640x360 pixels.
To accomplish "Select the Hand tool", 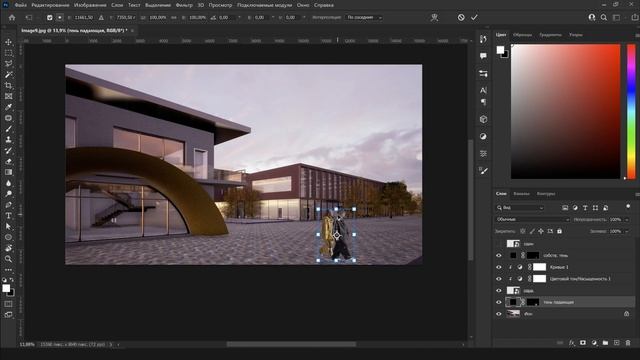I will [8, 248].
